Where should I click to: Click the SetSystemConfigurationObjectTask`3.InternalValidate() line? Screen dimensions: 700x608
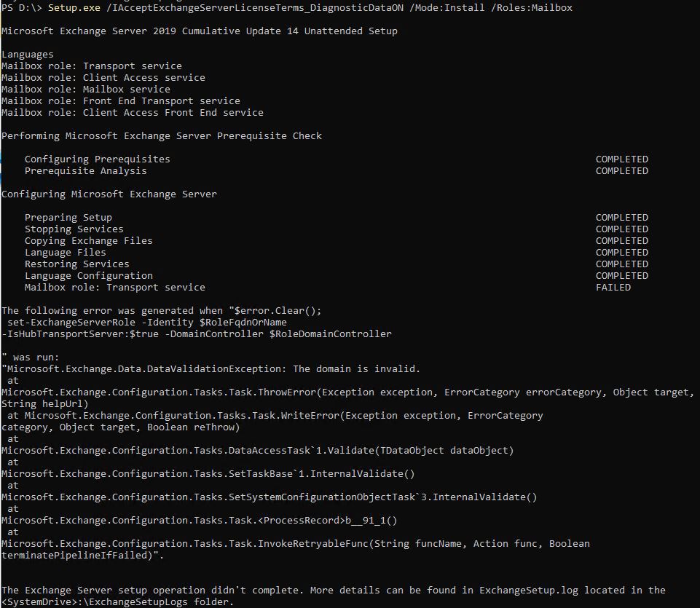point(270,497)
